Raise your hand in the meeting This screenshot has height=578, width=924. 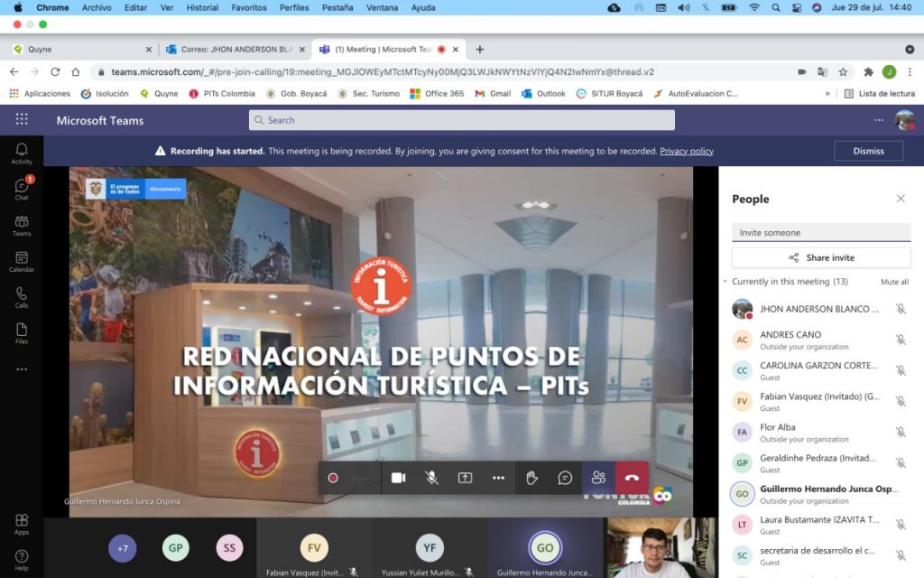pos(531,478)
